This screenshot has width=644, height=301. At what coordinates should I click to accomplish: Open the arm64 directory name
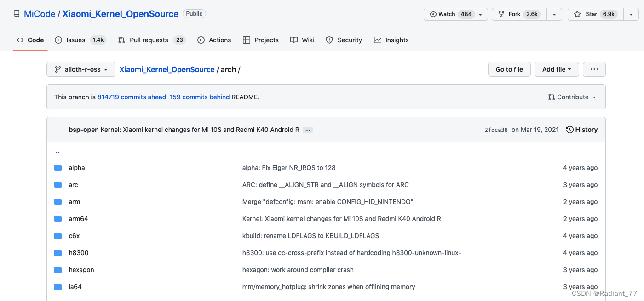79,219
